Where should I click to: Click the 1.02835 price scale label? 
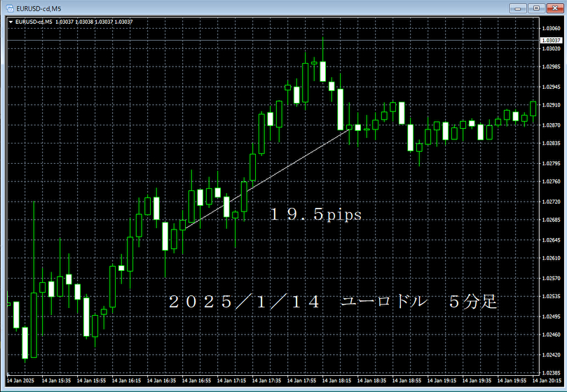(552, 143)
